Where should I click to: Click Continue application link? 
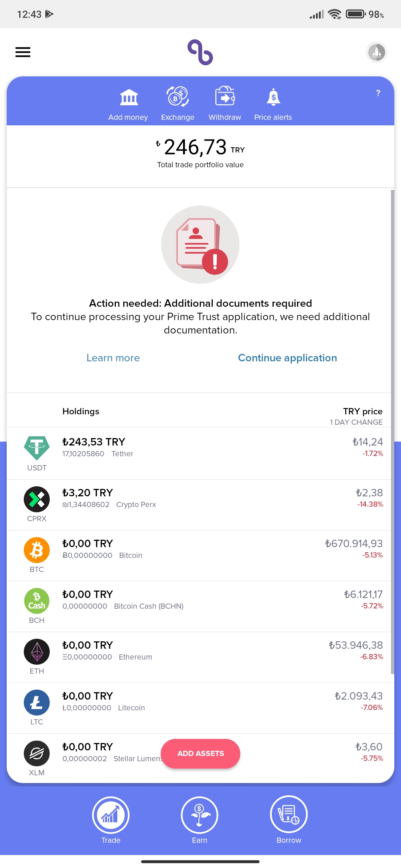coord(287,358)
